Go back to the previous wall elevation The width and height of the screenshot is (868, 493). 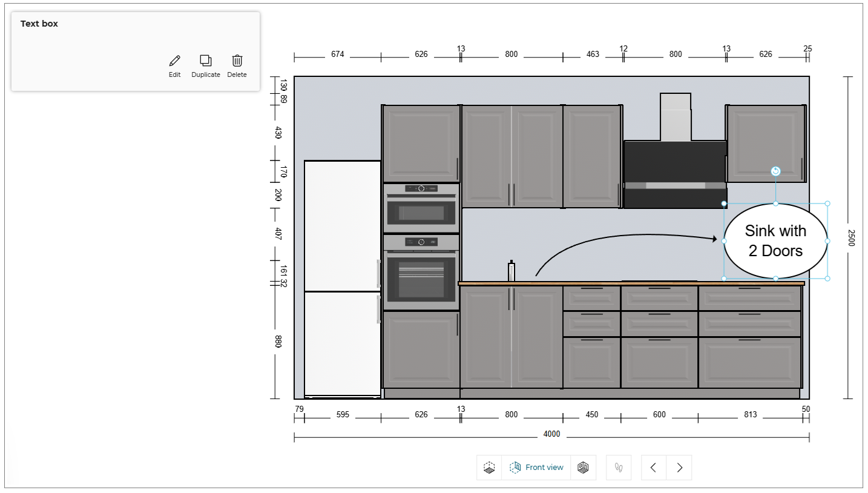(x=653, y=468)
